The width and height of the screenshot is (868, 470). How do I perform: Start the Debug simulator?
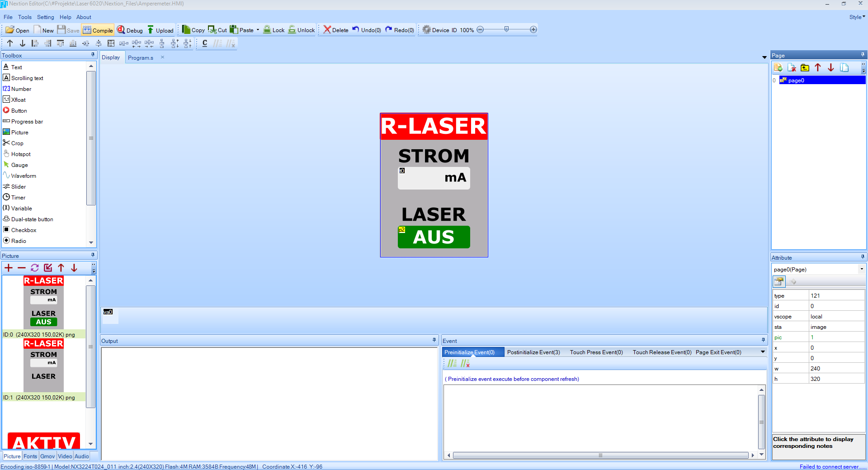[130, 30]
